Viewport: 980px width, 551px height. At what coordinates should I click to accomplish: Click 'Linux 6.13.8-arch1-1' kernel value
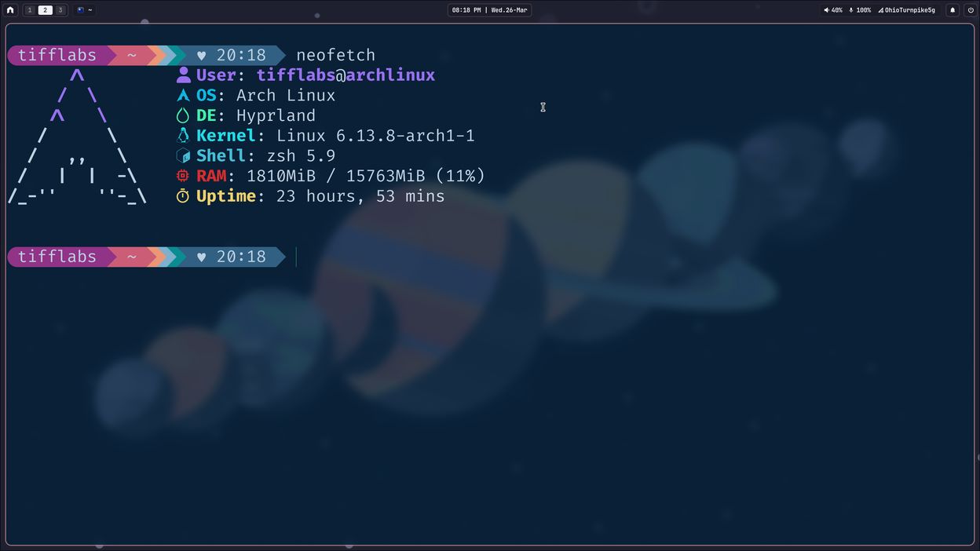point(375,136)
